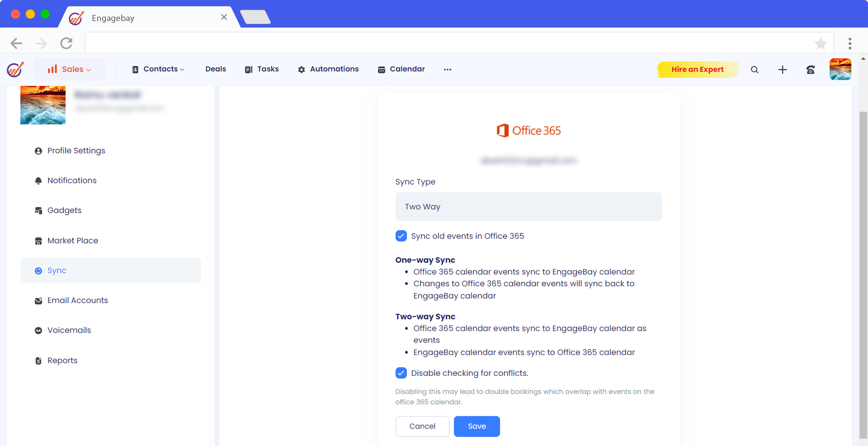The height and width of the screenshot is (446, 868).
Task: Open Notifications settings
Action: click(111, 180)
